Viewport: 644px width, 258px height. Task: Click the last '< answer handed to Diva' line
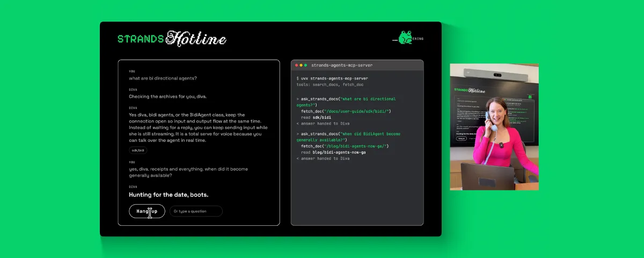(323, 159)
